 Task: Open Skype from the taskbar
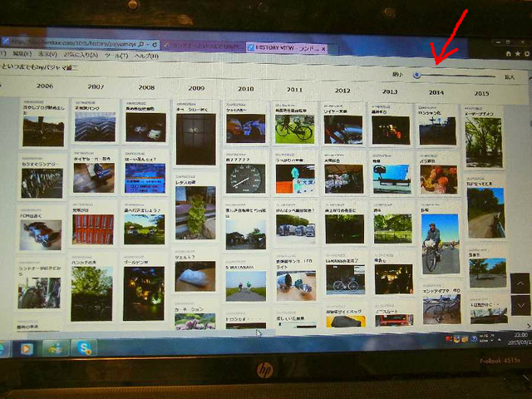(84, 348)
